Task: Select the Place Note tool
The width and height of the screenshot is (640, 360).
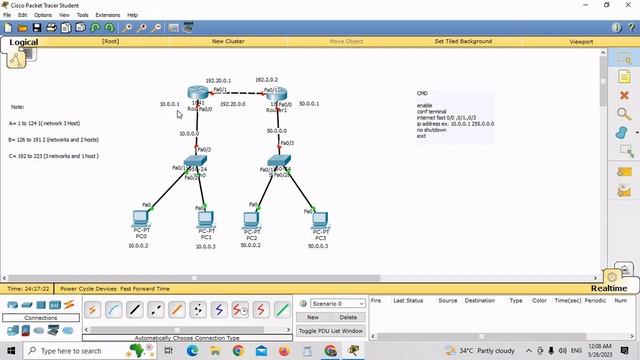Action: [x=624, y=77]
